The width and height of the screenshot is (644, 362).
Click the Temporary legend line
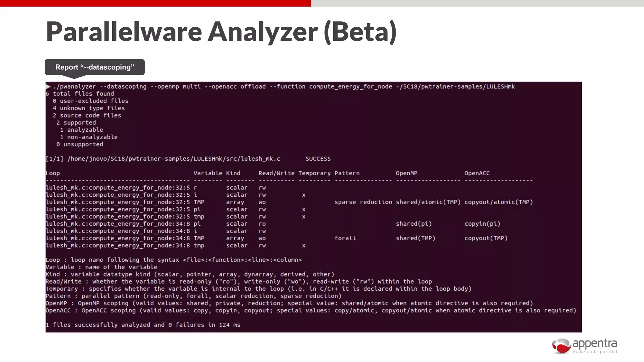coord(258,289)
